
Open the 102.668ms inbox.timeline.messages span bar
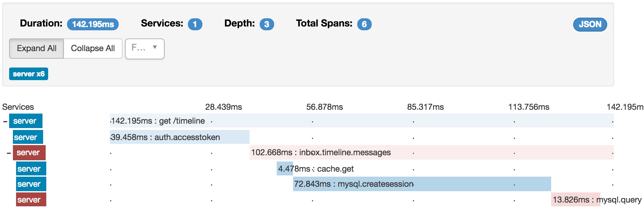click(x=432, y=152)
